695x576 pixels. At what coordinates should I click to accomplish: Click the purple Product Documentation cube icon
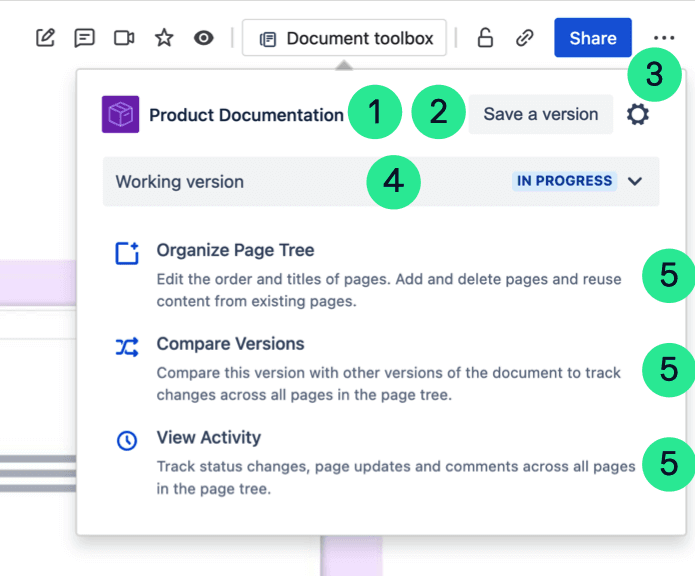pos(120,115)
